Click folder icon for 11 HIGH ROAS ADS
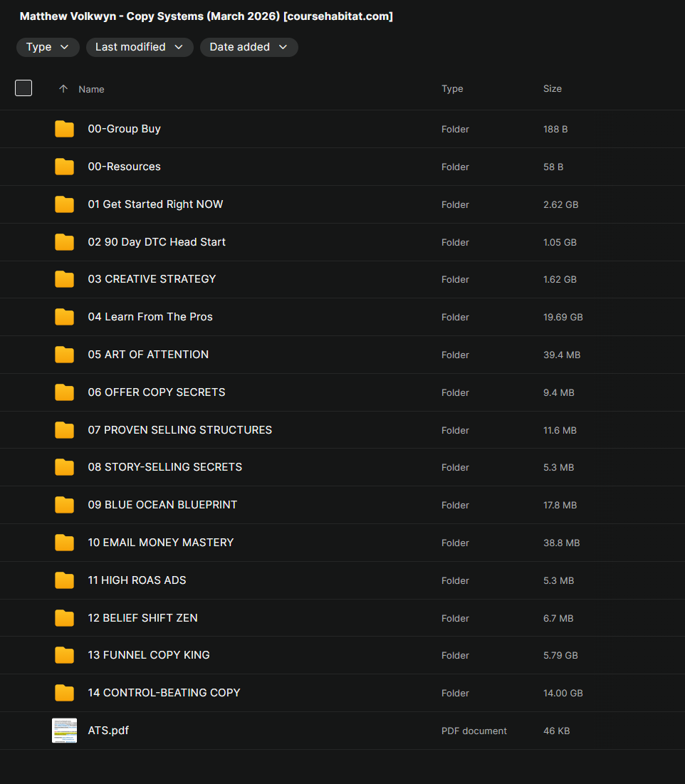The height and width of the screenshot is (784, 685). (x=65, y=580)
